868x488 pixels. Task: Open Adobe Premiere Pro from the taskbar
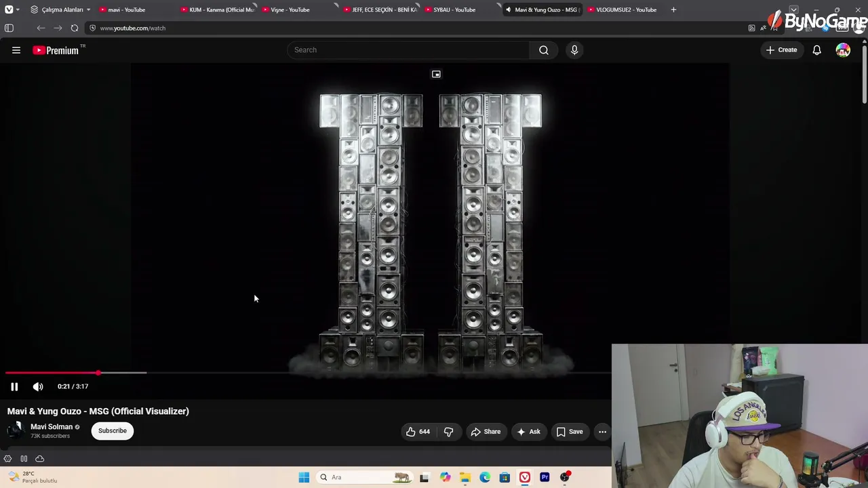[x=545, y=477]
